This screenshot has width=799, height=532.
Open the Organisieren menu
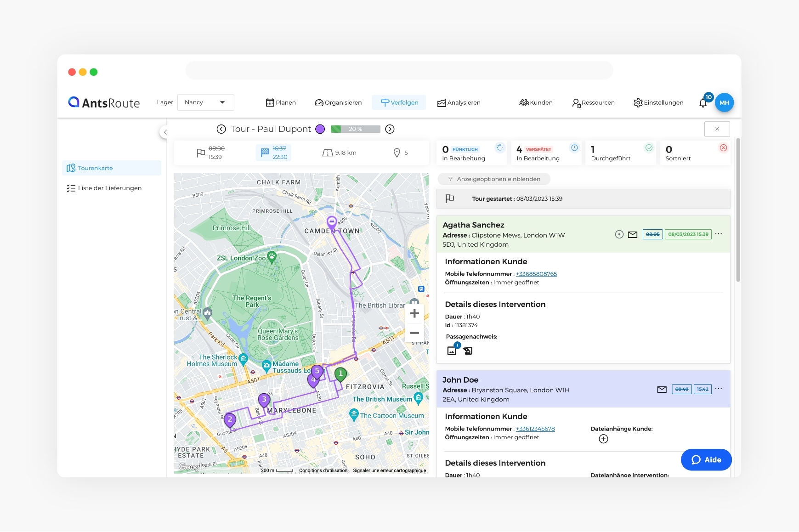[338, 102]
